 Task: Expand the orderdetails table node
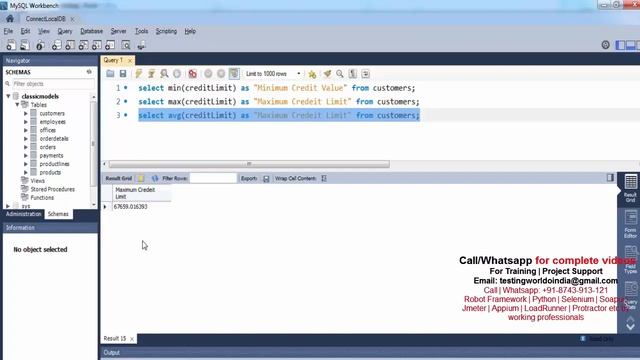tap(26, 139)
